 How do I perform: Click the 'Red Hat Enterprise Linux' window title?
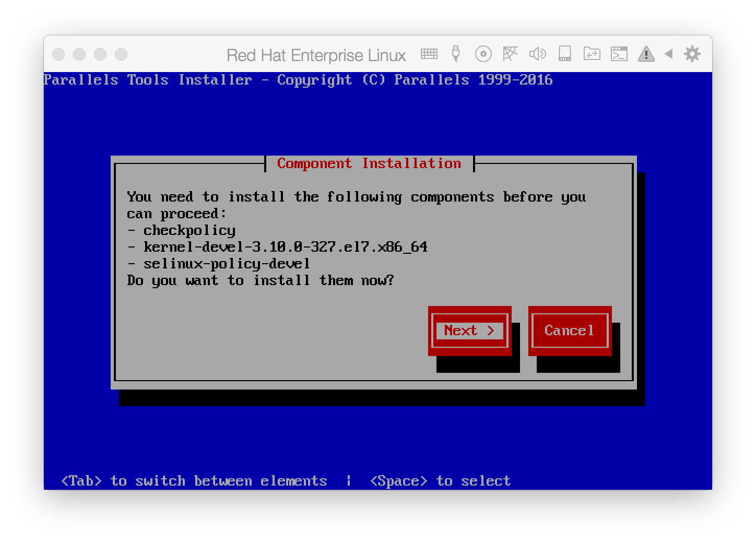pyautogui.click(x=316, y=55)
